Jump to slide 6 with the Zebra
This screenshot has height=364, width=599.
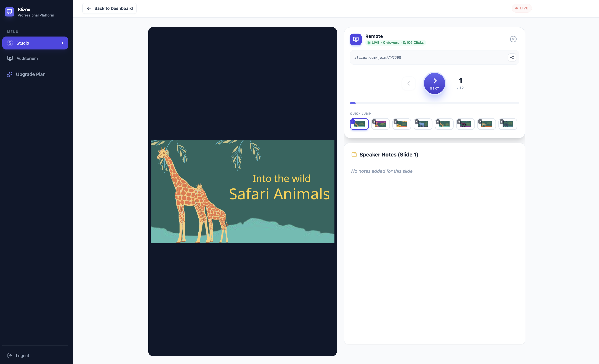pyautogui.click(x=465, y=124)
